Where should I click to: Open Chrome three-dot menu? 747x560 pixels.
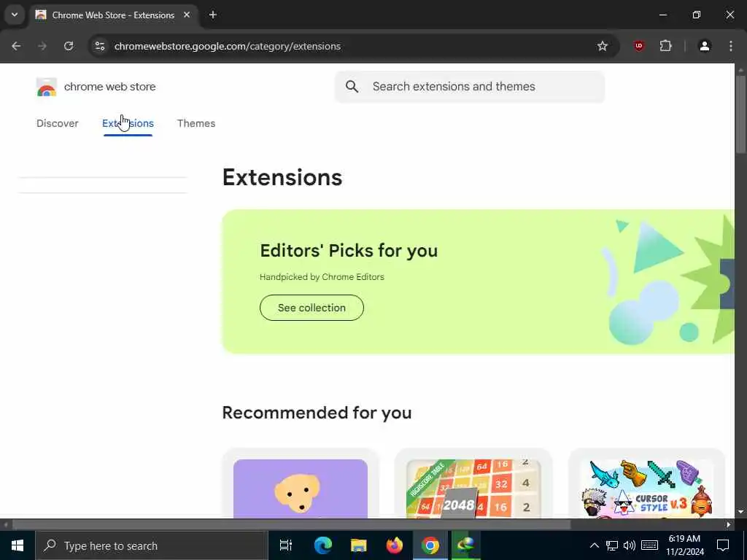(x=731, y=46)
